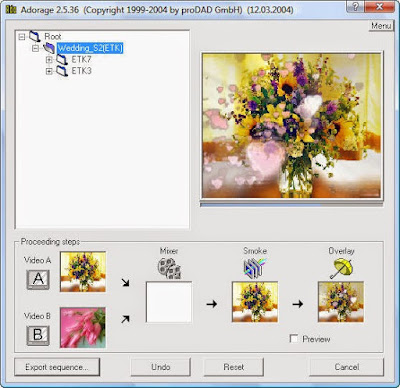The width and height of the screenshot is (400, 388).
Task: Click the empty Mixer result thumbnail
Action: click(x=169, y=302)
